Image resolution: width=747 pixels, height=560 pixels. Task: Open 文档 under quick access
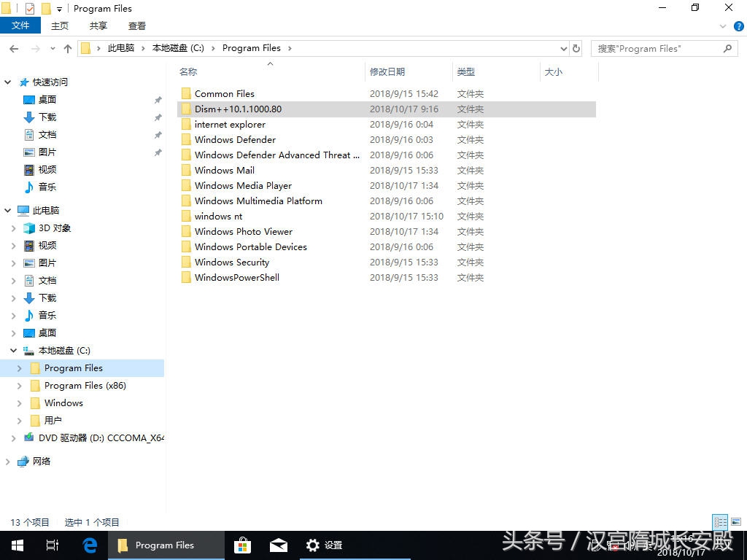coord(47,135)
